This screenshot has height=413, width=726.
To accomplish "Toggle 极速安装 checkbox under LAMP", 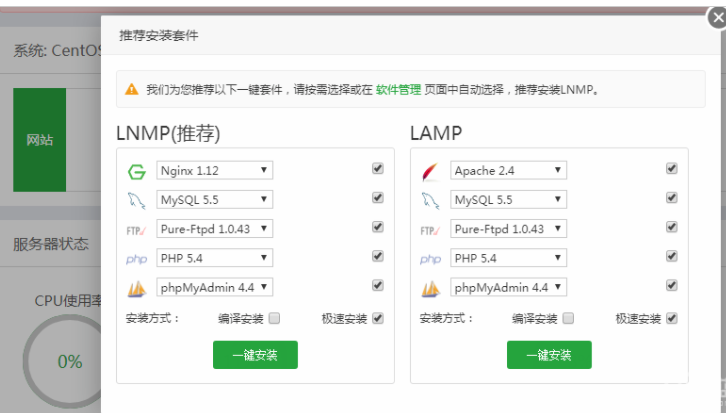I will click(x=671, y=318).
